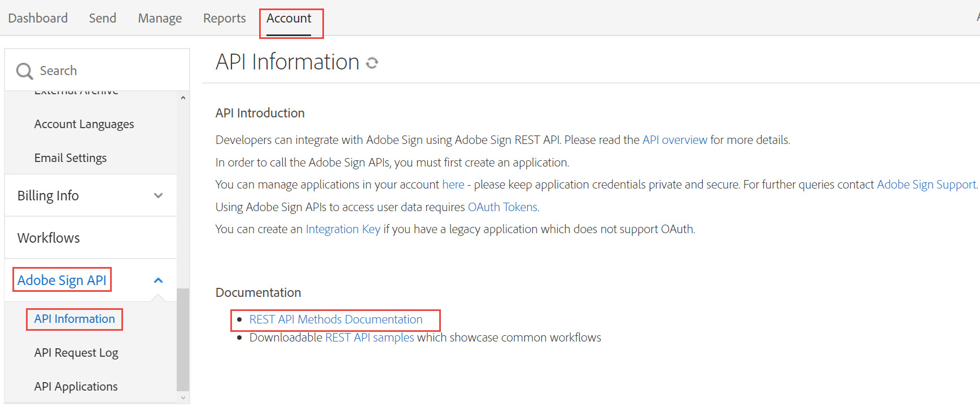Collapse the Adobe Sign API section chevron
Image resolution: width=980 pixels, height=416 pixels.
pos(158,280)
